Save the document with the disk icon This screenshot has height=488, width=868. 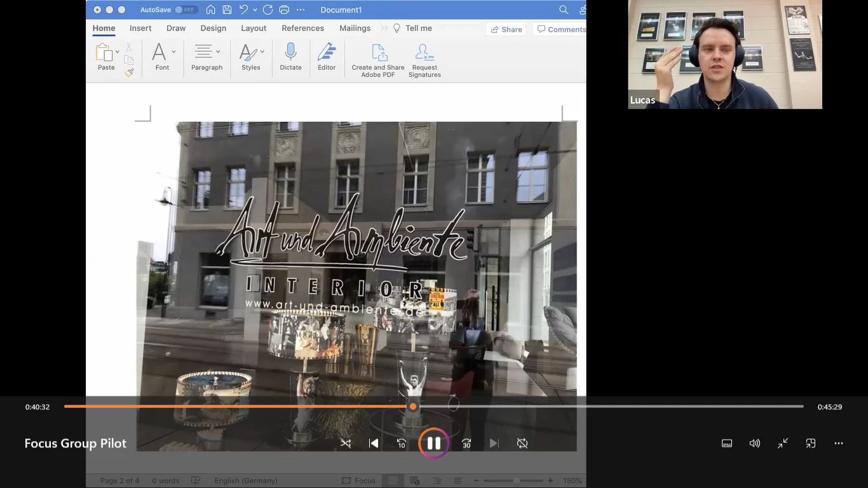coord(227,10)
